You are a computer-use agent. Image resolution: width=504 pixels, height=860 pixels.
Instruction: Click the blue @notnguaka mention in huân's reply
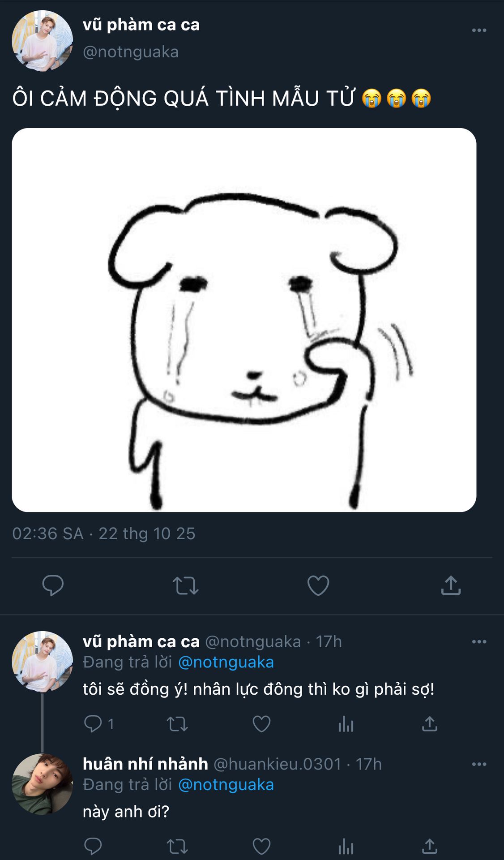[226, 785]
